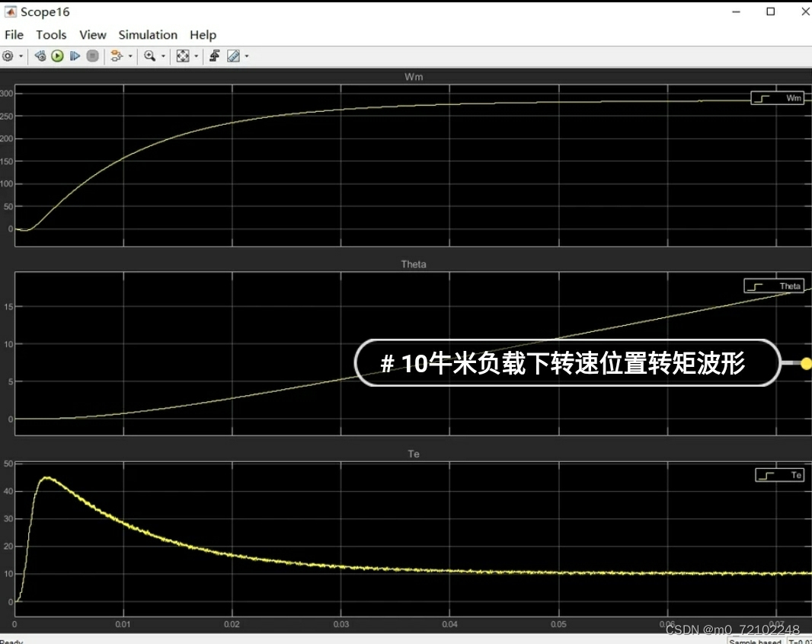
Task: Select the zoom in magnifier tool
Action: coord(149,56)
